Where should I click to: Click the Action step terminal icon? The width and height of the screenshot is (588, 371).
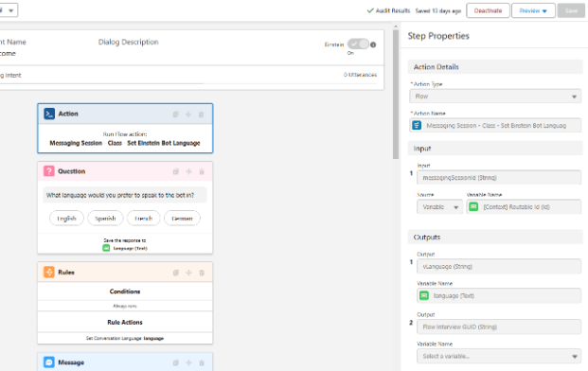[x=49, y=114]
